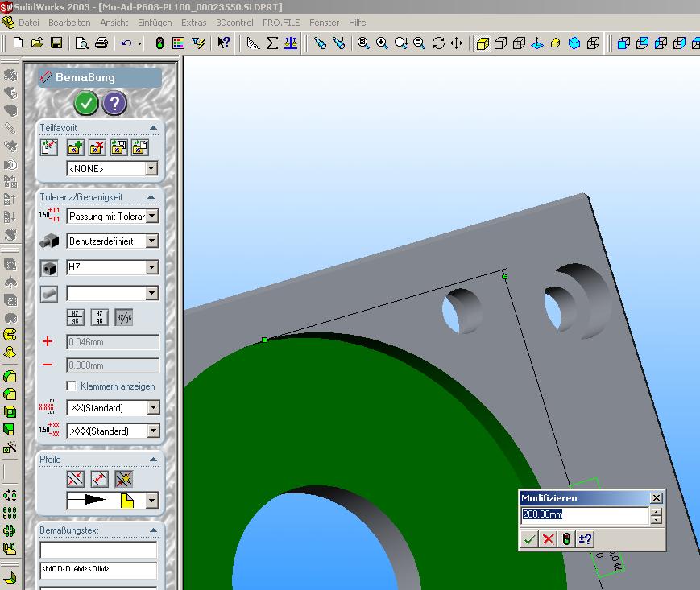Image resolution: width=700 pixels, height=590 pixels.
Task: Open the Datei menu
Action: 28,23
